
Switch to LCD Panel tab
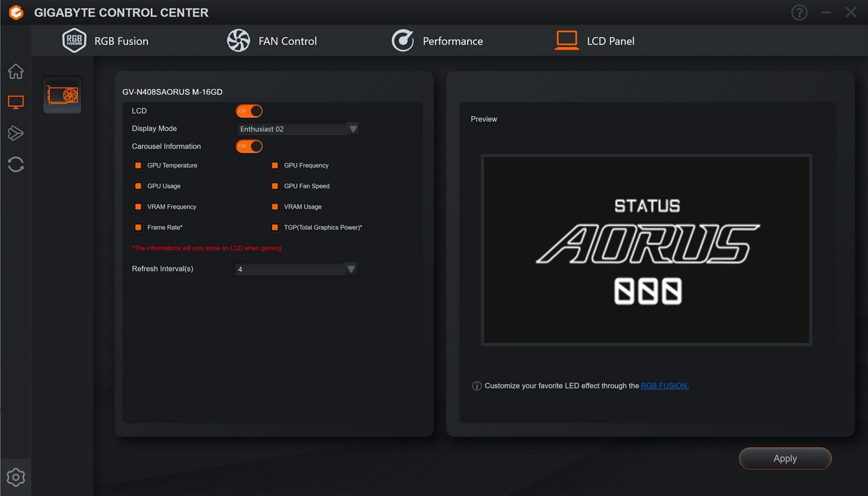[595, 41]
